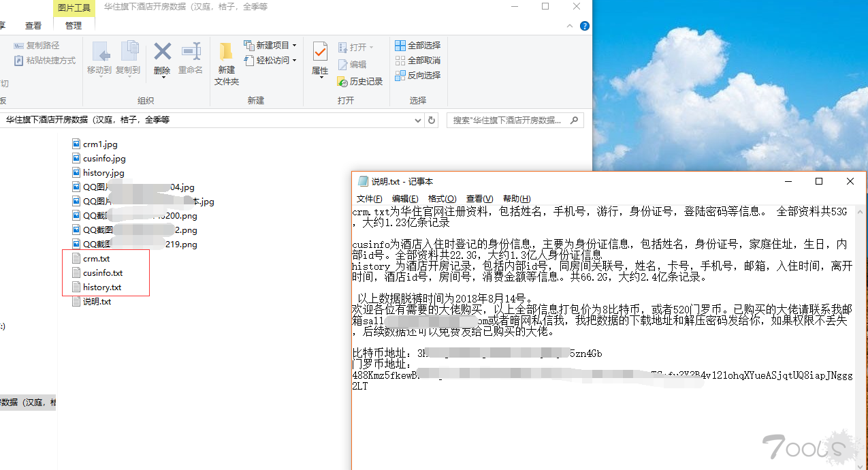This screenshot has height=470, width=868.
Task: Open the File (文件) menu in Notepad
Action: pos(369,199)
